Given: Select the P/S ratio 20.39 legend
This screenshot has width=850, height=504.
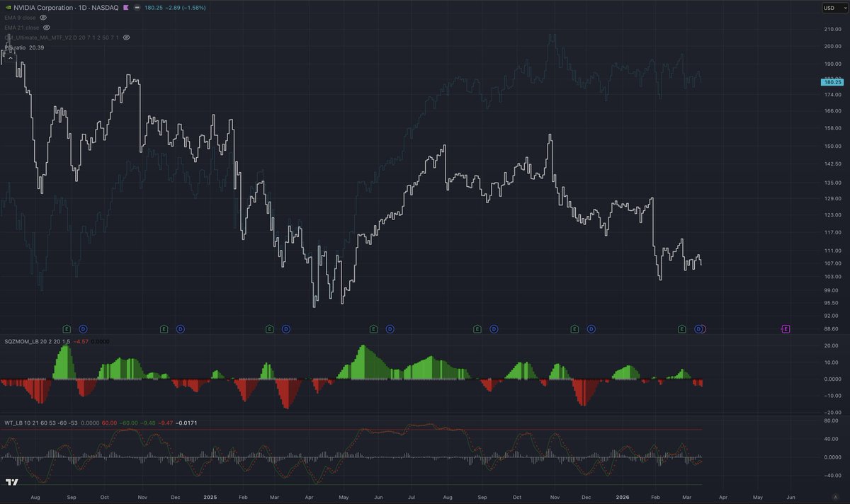Looking at the screenshot, I should click(24, 47).
